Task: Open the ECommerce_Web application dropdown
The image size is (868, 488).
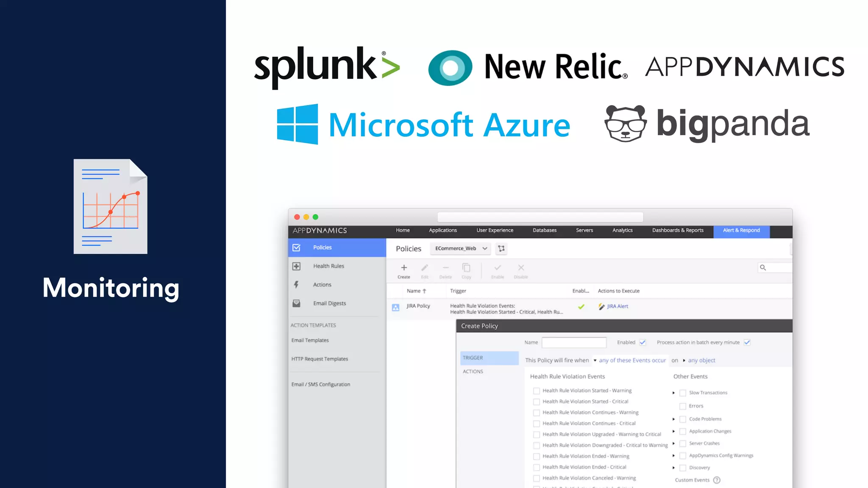Action: pyautogui.click(x=460, y=249)
